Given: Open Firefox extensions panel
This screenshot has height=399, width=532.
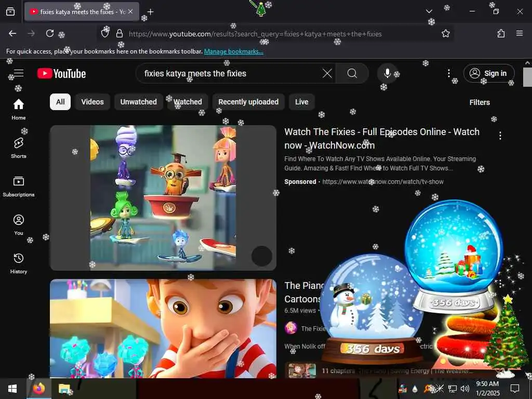Looking at the screenshot, I should pos(501,33).
